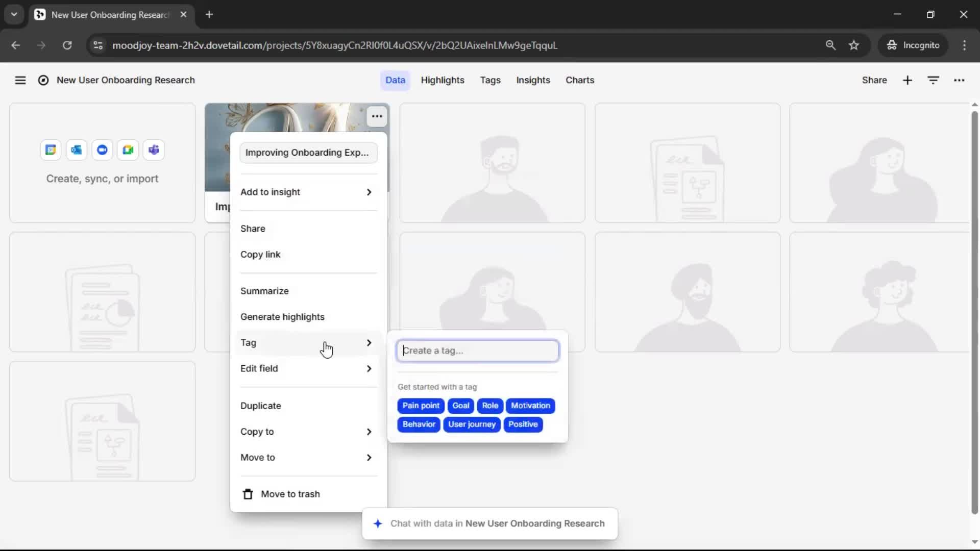The width and height of the screenshot is (980, 551).
Task: Switch to the Highlights tab
Action: [442, 80]
